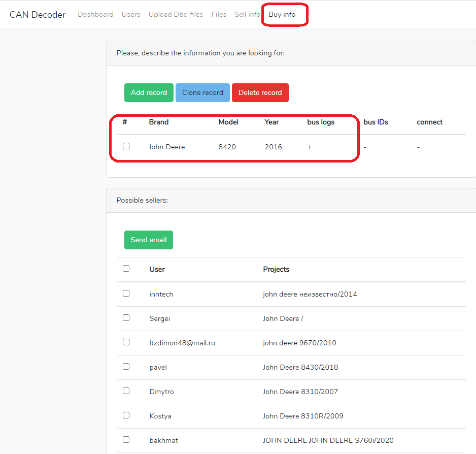Navigate to Upload Dbc-files

point(176,15)
